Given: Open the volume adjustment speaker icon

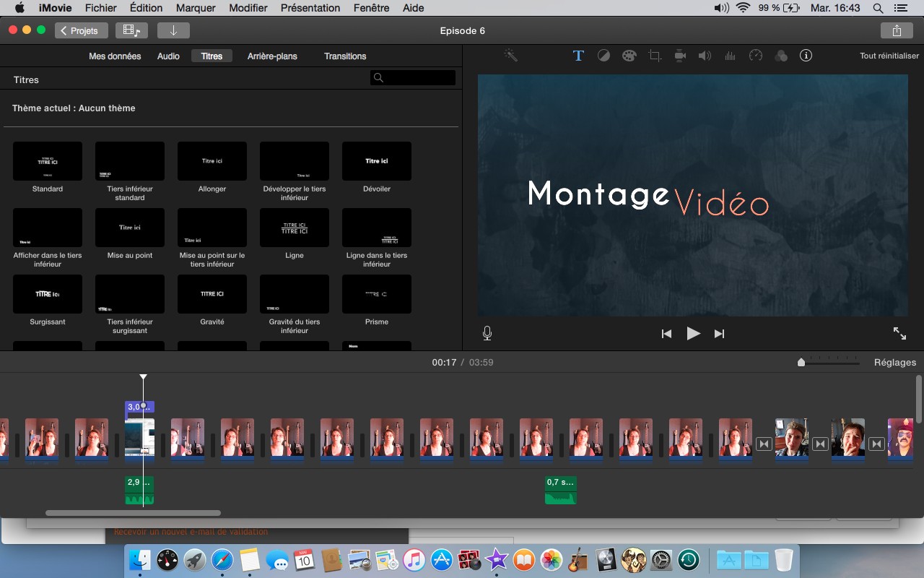Looking at the screenshot, I should [705, 56].
